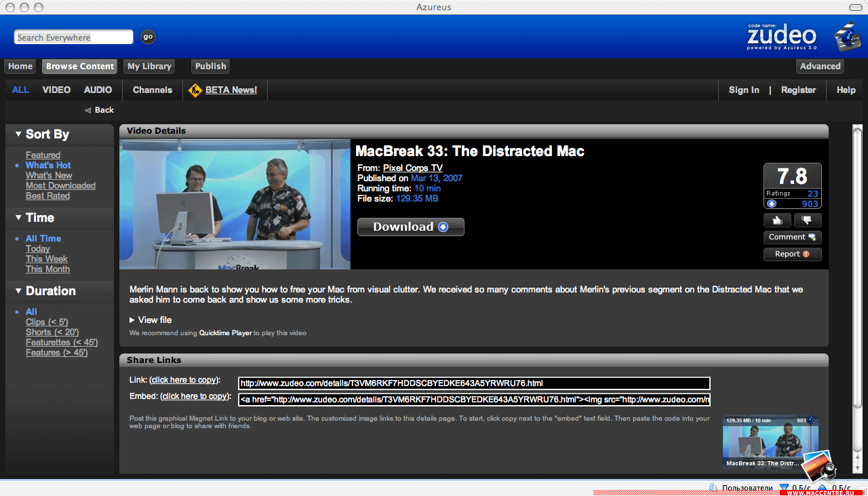868x496 pixels.
Task: Give a thumbs down rating
Action: [807, 220]
